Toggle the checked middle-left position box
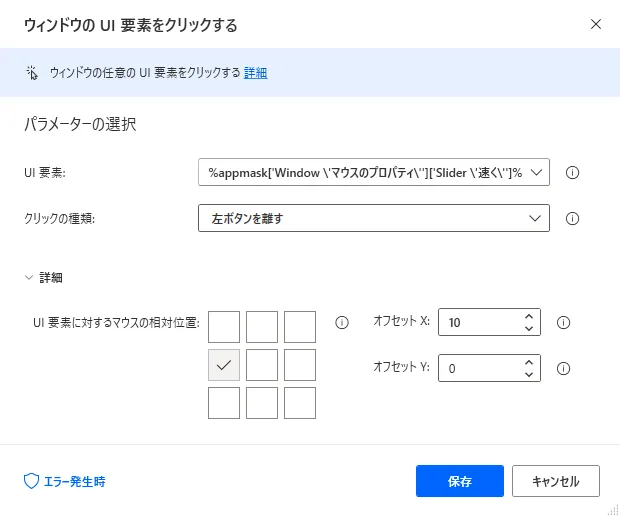This screenshot has width=620, height=517. 224,365
